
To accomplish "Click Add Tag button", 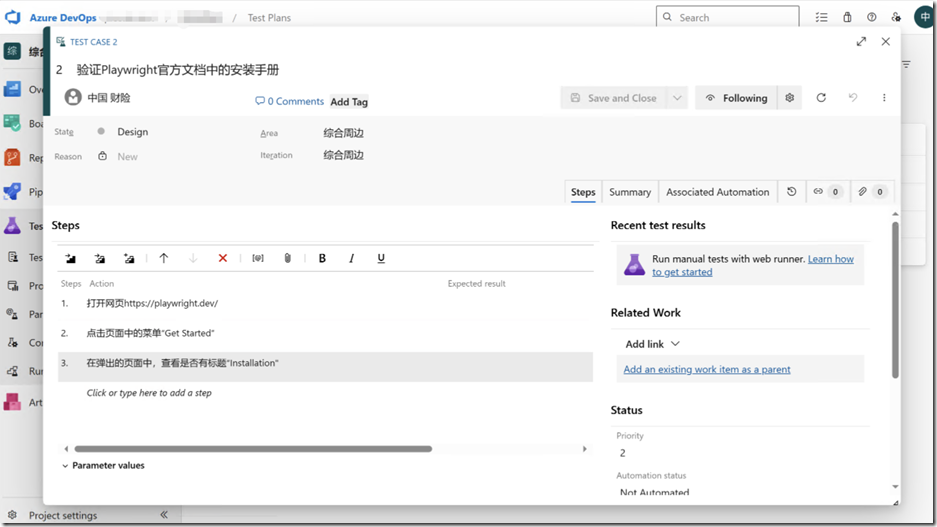I will (349, 102).
